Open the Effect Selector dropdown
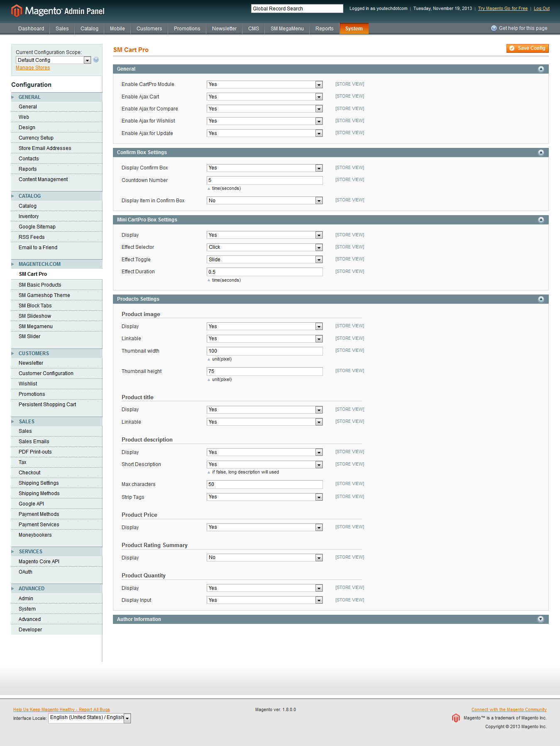This screenshot has width=560, height=746. (x=265, y=247)
